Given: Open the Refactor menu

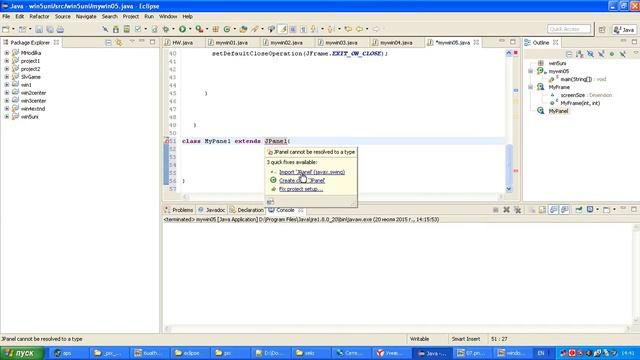Looking at the screenshot, I should coord(39,17).
